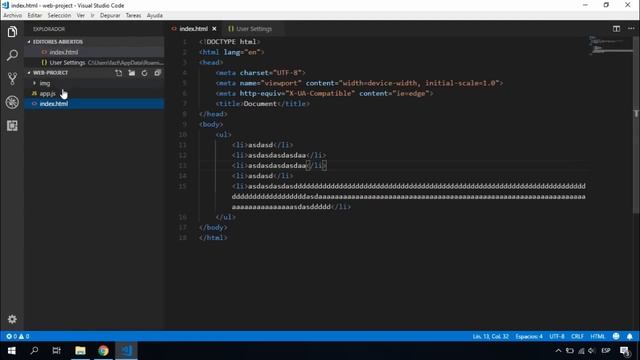Screen dimensions: 640x360
Task: Show hidden system tray icons
Action: [558, 351]
